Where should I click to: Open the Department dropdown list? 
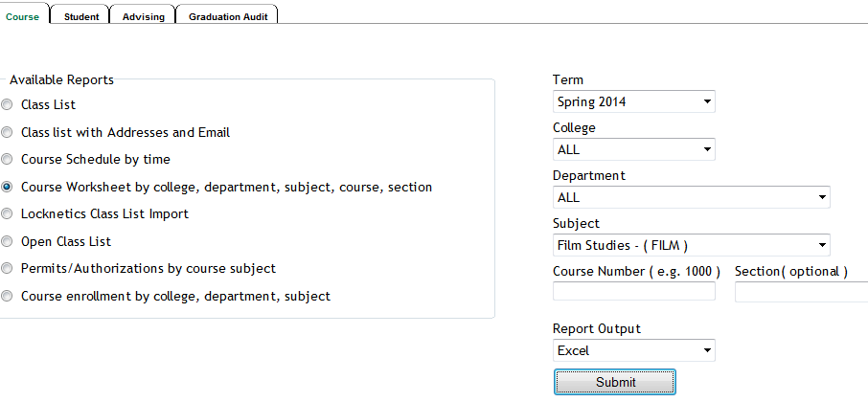click(x=691, y=197)
